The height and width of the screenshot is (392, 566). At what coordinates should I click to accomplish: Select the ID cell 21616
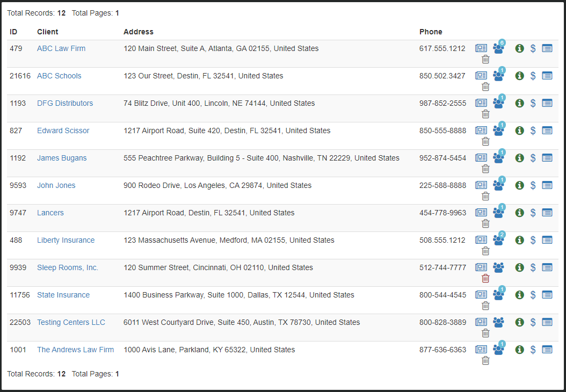20,76
